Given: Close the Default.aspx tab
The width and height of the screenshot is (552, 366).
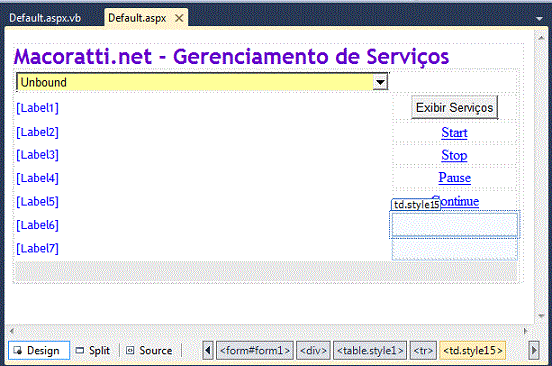Looking at the screenshot, I should (179, 18).
